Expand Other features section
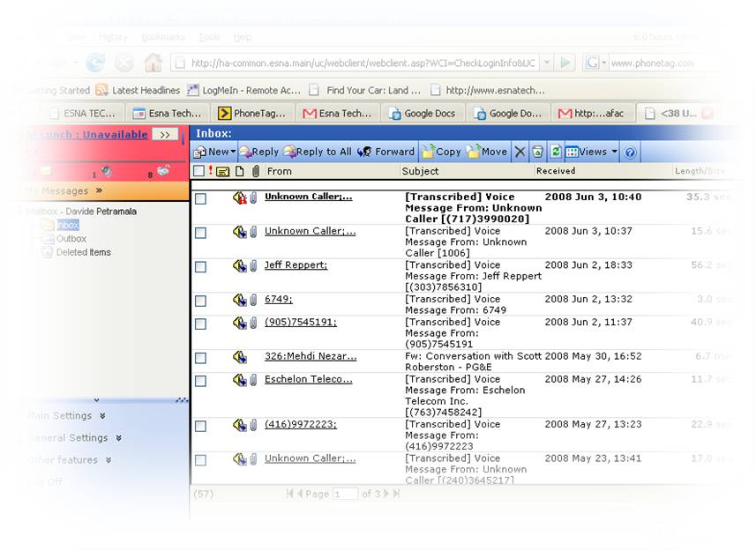 (109, 460)
